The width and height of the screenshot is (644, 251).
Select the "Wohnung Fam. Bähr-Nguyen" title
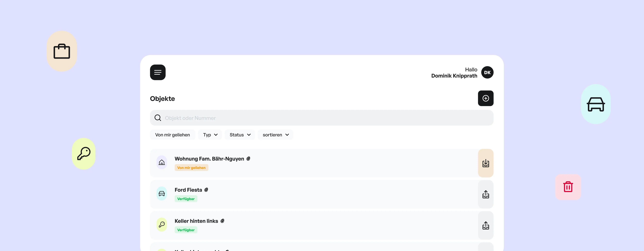click(x=209, y=159)
